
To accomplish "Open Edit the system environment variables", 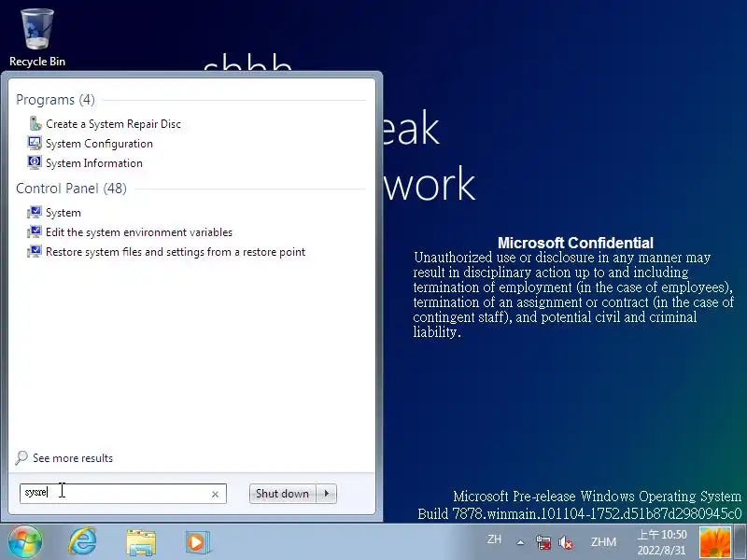I will (x=139, y=231).
